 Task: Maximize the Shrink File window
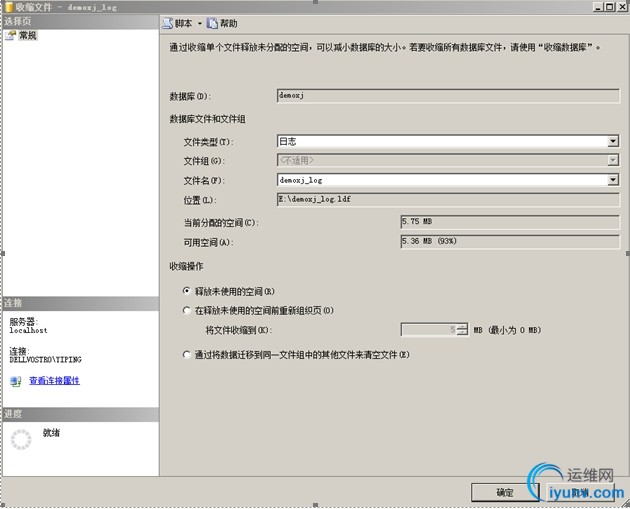(610, 7)
